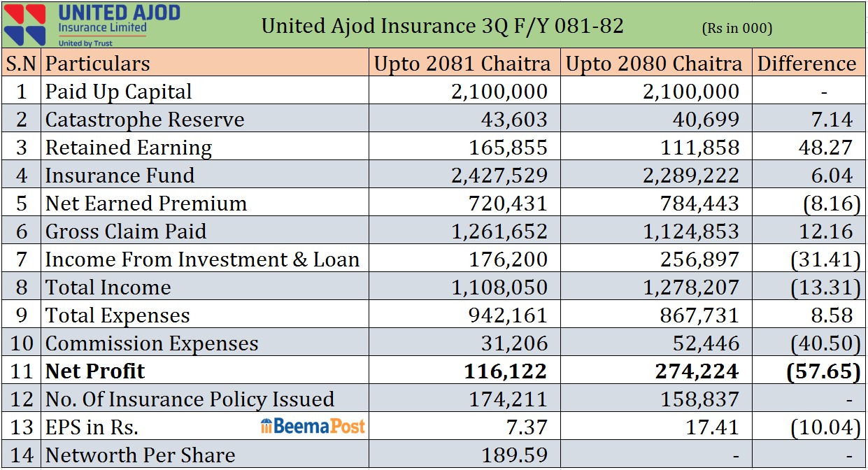
Task: Click the United Ajod Insurance logo
Action: click(x=92, y=24)
